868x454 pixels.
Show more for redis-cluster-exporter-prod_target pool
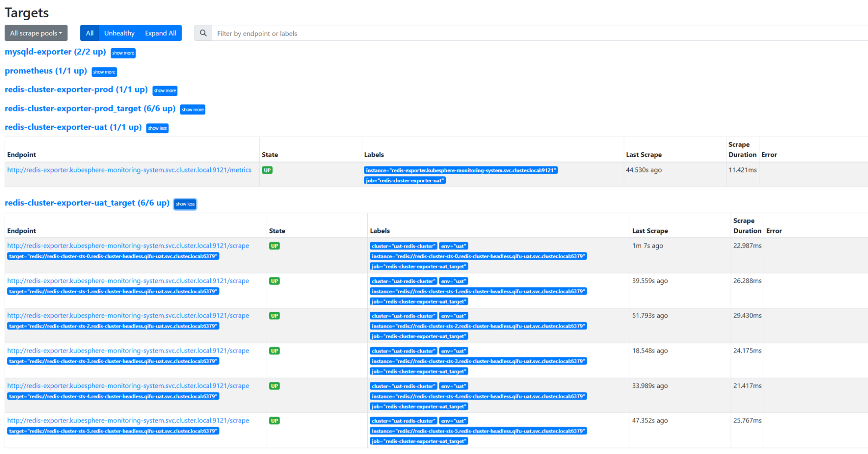pyautogui.click(x=193, y=110)
